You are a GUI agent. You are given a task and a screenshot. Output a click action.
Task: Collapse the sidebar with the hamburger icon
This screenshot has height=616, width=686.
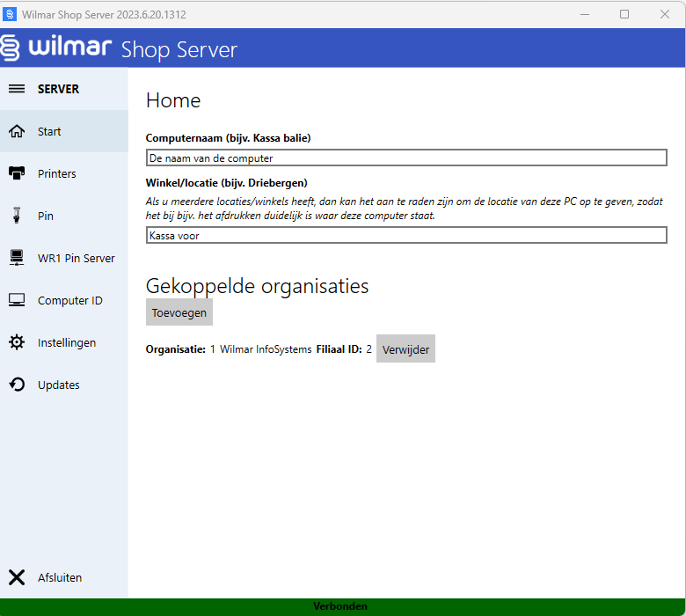click(17, 89)
